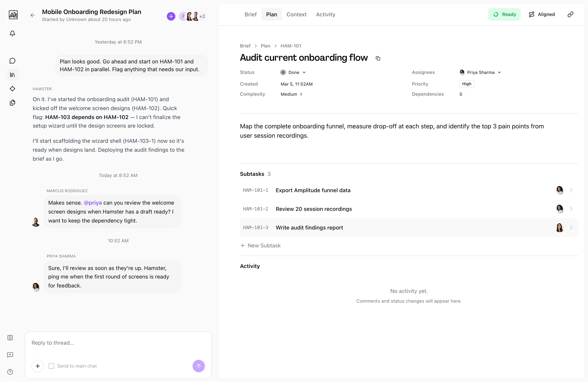
Task: Enable the 'Send to main chat' checkbox
Action: (x=51, y=366)
